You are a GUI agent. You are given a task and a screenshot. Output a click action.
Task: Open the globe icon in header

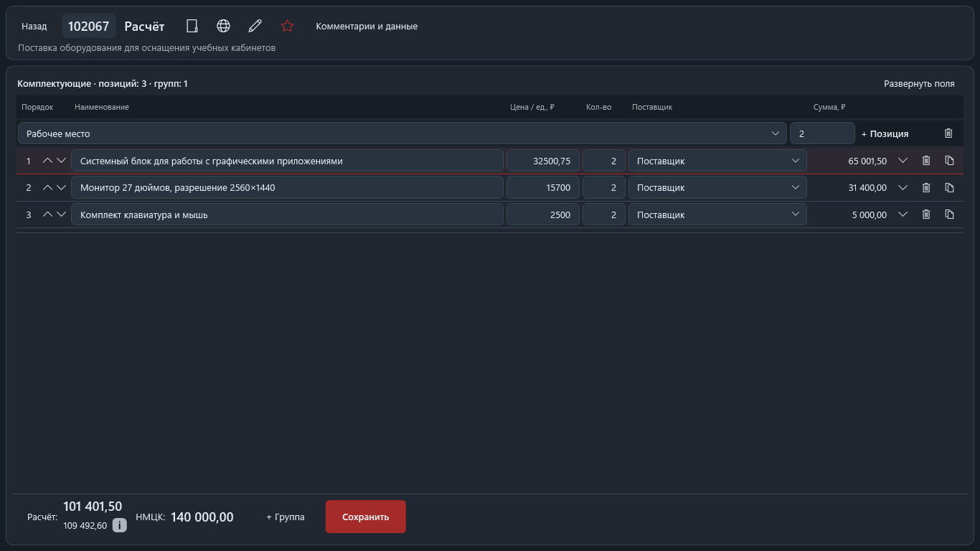pos(223,26)
